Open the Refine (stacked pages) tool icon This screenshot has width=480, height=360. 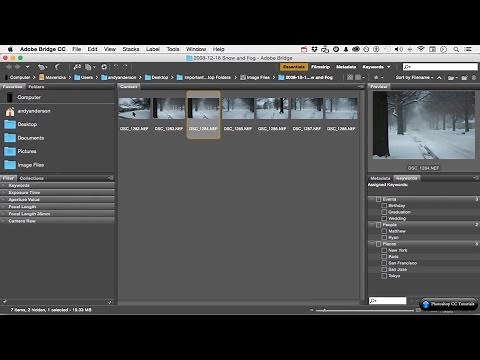89,67
